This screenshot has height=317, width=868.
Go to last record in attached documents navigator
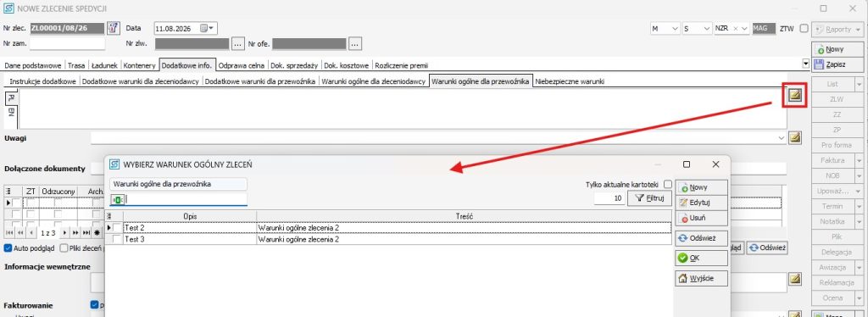(x=86, y=233)
